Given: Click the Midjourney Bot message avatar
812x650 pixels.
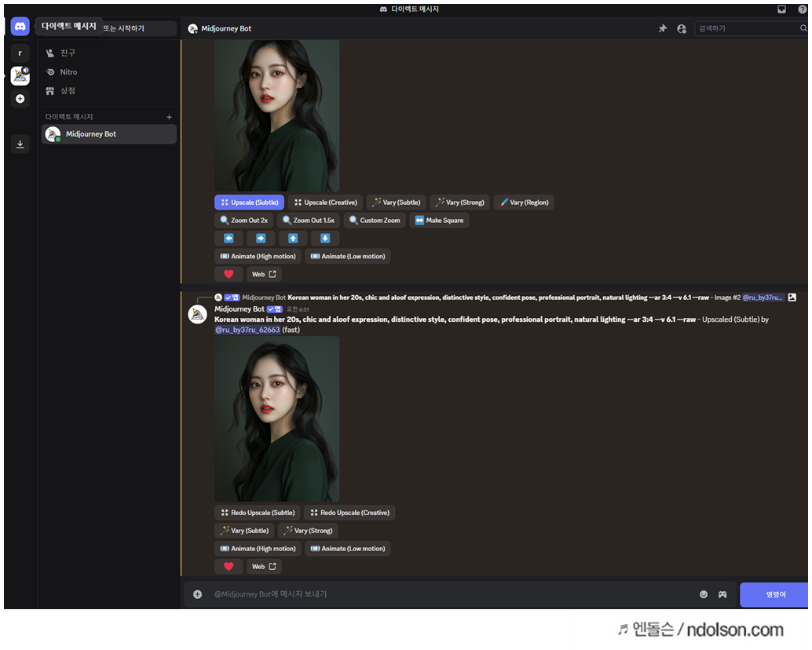Looking at the screenshot, I should coord(197,315).
